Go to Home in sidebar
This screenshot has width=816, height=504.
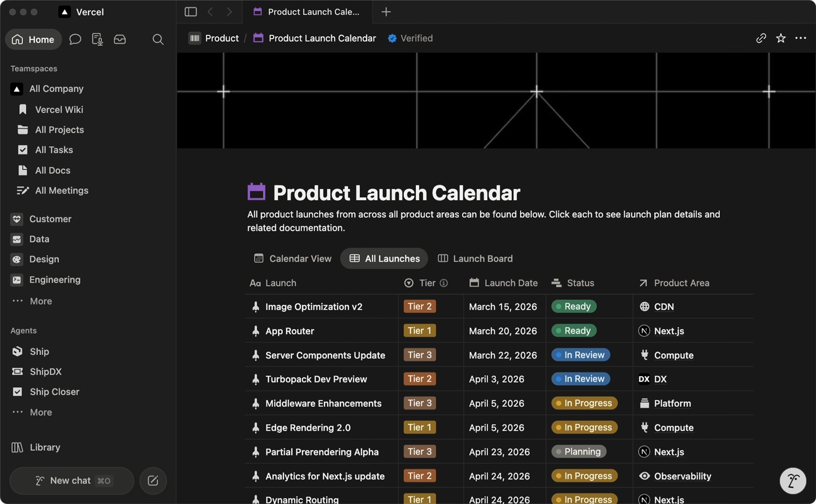coord(33,39)
